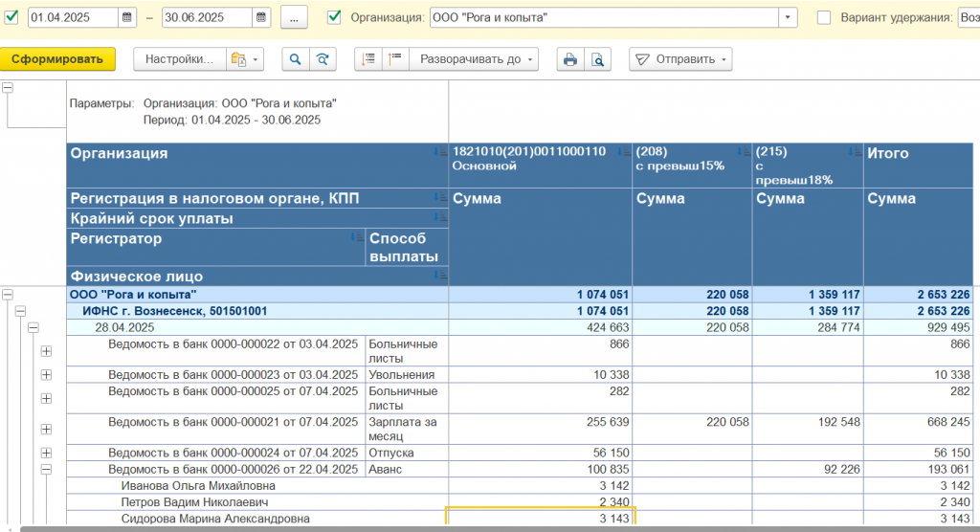Toggle the period filter checkbox
Viewport: 980px width, 532px height.
11,16
